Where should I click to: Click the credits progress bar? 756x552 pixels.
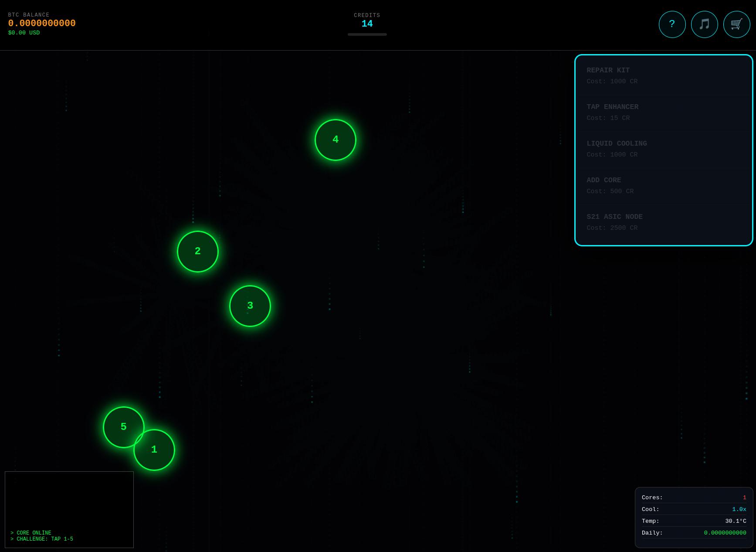pyautogui.click(x=367, y=34)
